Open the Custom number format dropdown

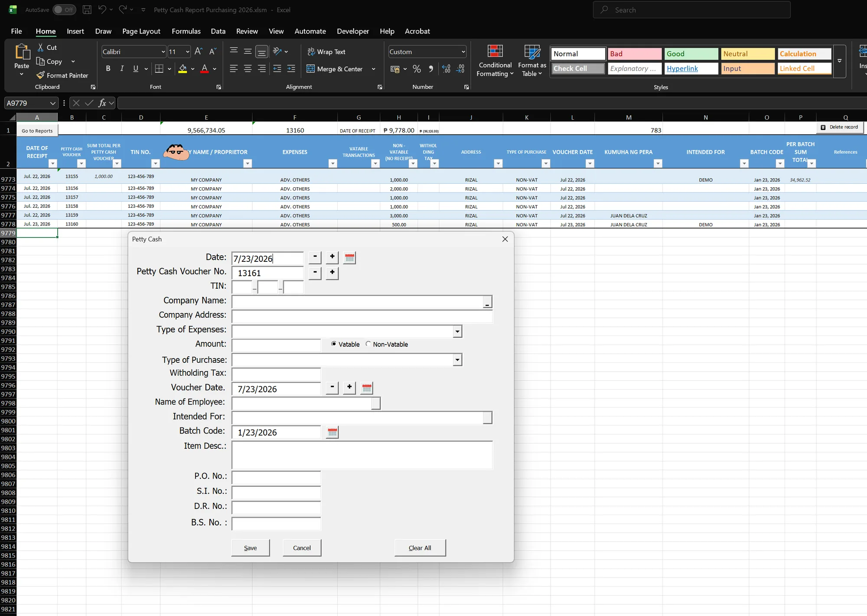(463, 52)
